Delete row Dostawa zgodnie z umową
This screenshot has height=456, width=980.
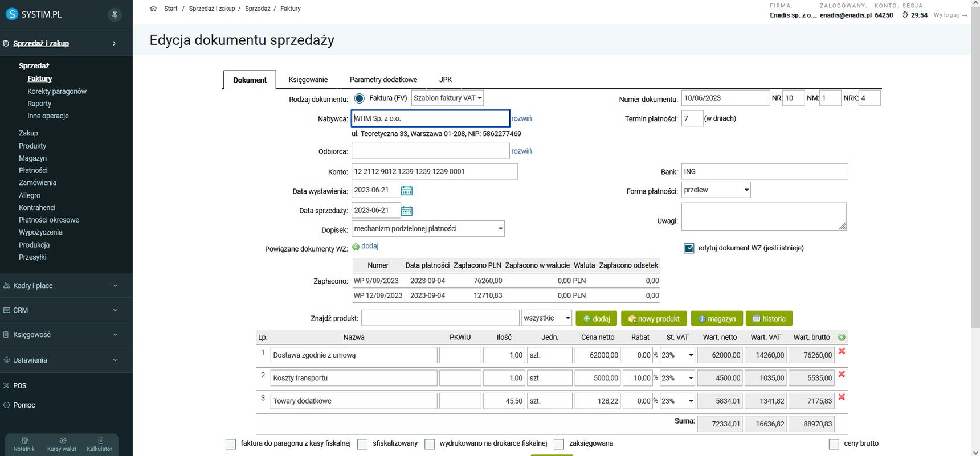click(x=842, y=351)
